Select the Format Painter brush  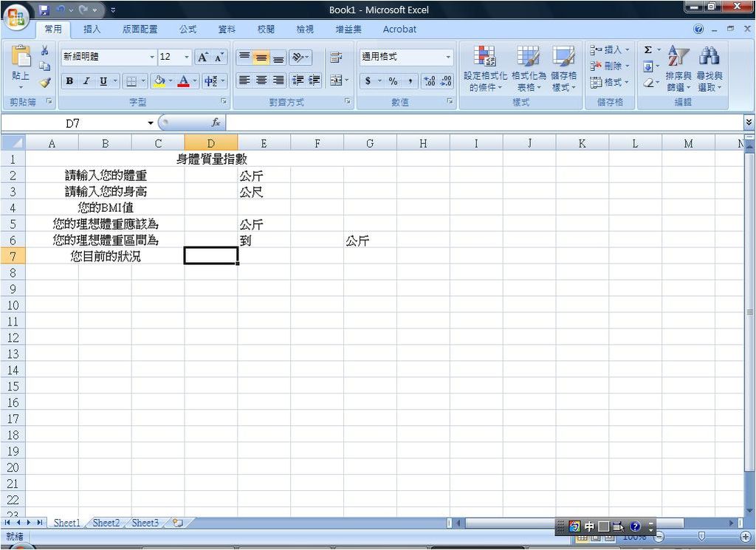tap(45, 83)
